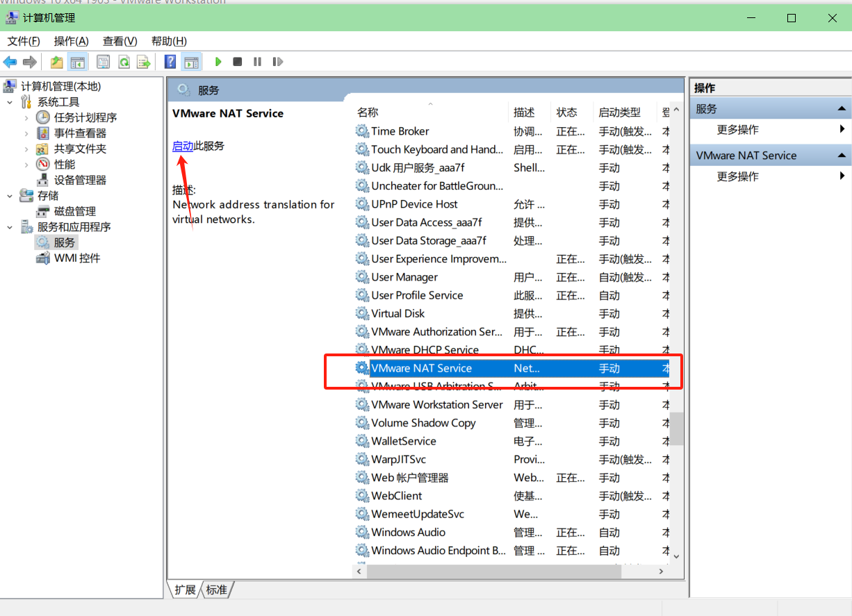This screenshot has width=852, height=616.
Task: Open the 帮助(H) menu
Action: point(169,41)
